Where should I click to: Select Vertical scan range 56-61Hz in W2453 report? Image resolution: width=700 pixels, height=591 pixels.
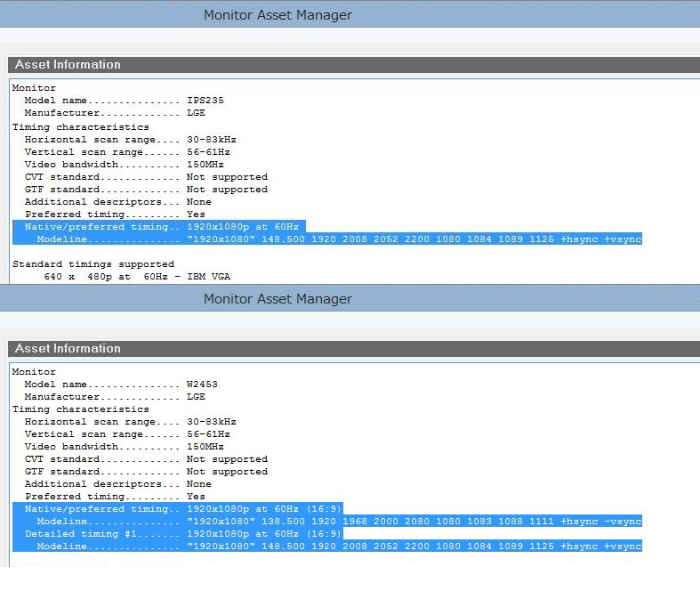(127, 434)
